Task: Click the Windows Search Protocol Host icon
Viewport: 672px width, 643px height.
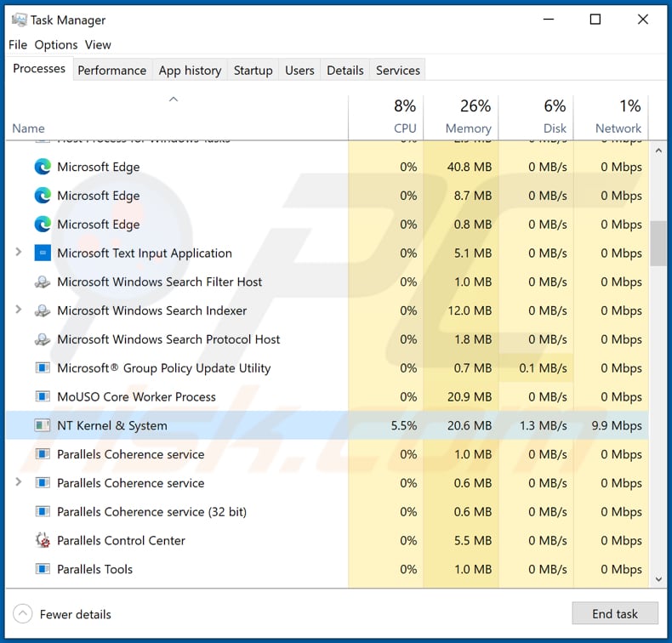Action: click(43, 339)
